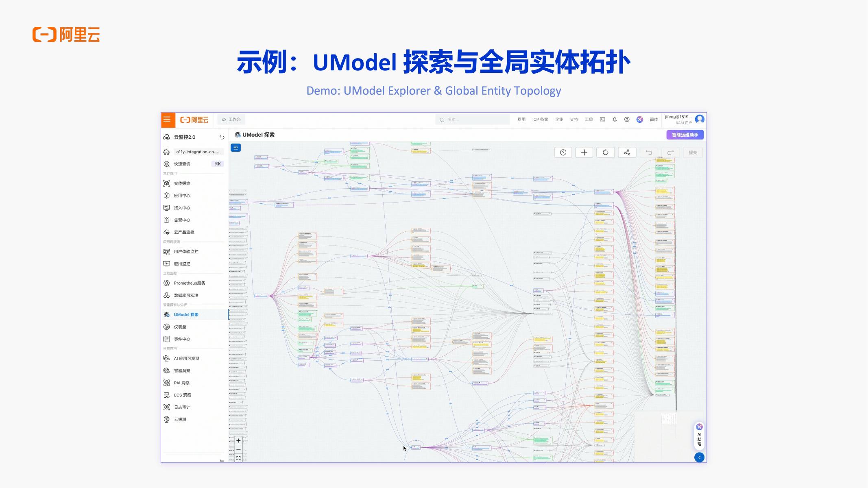Click the purple AI assistant icon in header

[x=640, y=120]
